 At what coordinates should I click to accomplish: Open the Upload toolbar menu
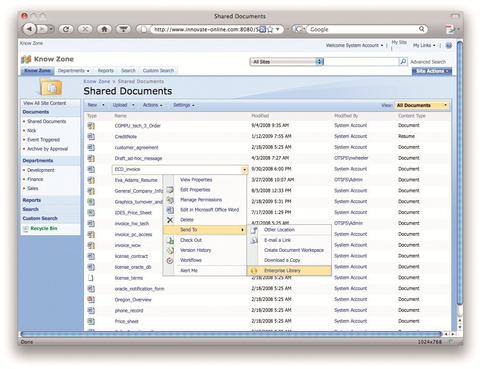[123, 105]
